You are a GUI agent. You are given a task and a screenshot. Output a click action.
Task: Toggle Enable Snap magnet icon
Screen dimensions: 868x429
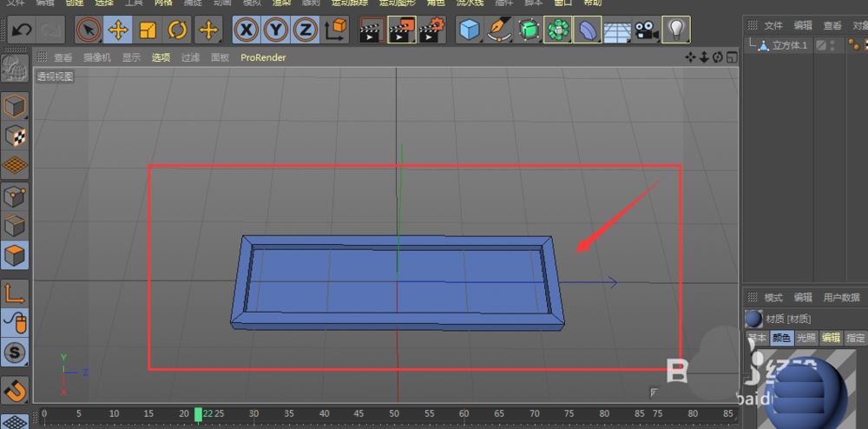[15, 390]
